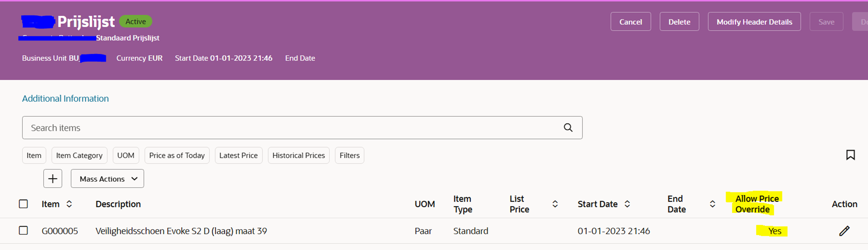This screenshot has height=250, width=868.
Task: Select the Item Category chip
Action: coord(79,155)
